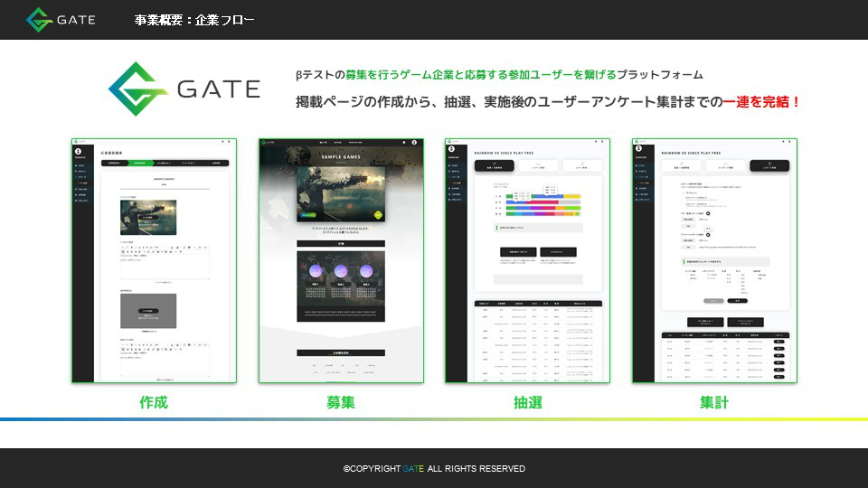Open the 集計 report screenshot
The height and width of the screenshot is (488, 868).
coord(714,260)
